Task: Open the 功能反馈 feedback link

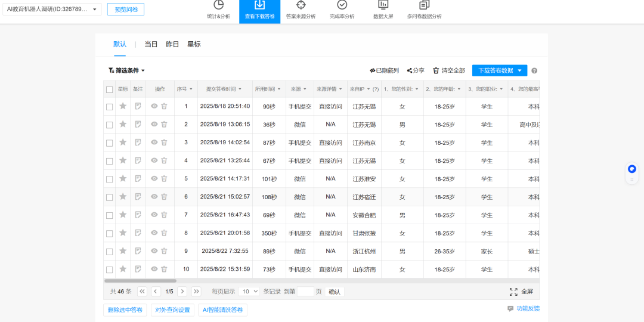Action: 524,308
